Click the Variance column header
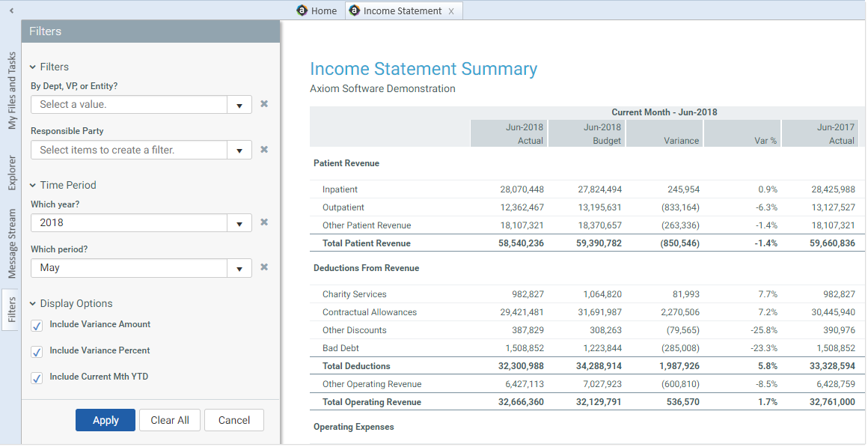The image size is (868, 447). [664, 133]
